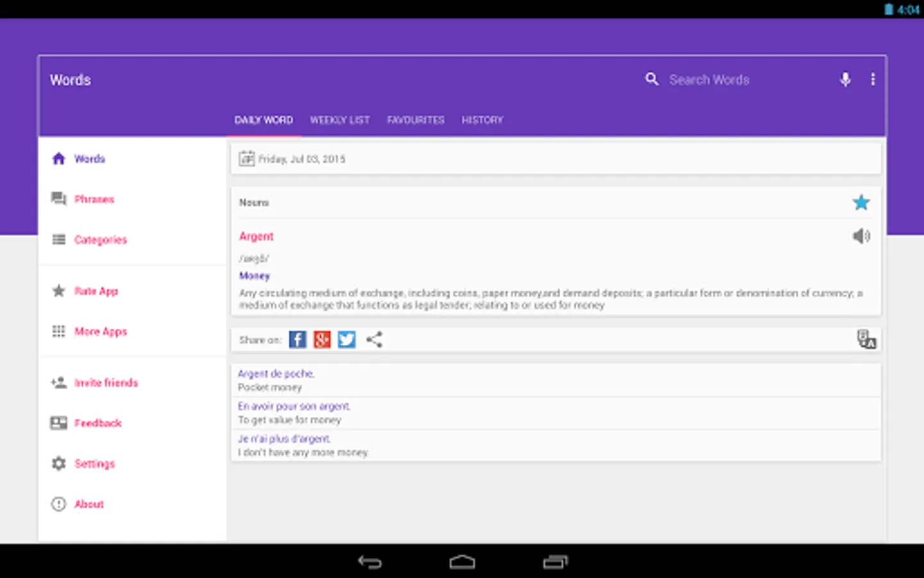
Task: Click the gear Settings icon
Action: 58,464
